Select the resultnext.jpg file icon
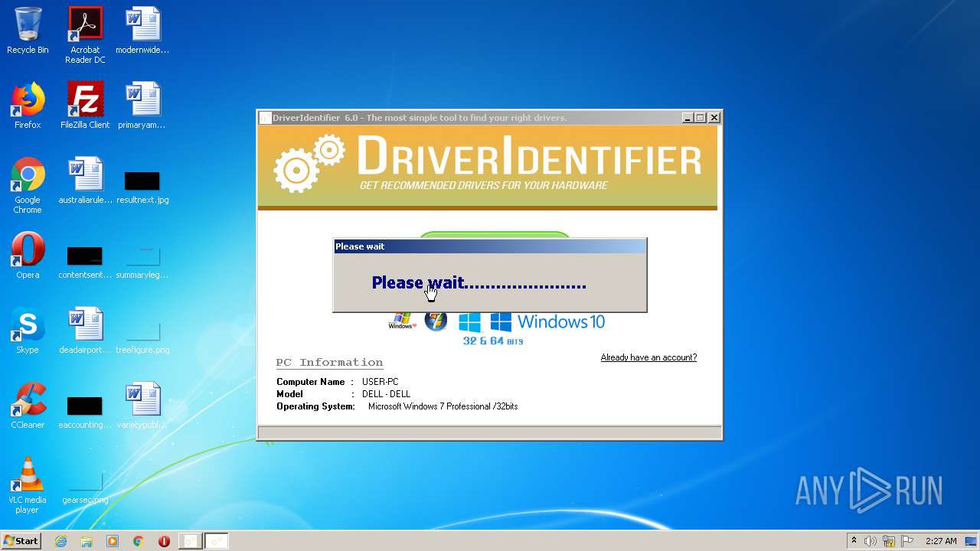This screenshot has width=980, height=551. 142,187
